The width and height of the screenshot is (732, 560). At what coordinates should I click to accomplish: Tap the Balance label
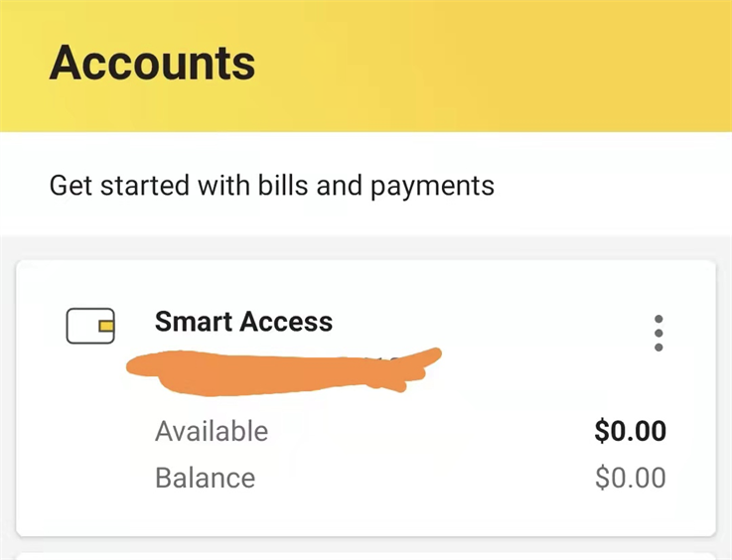[205, 478]
